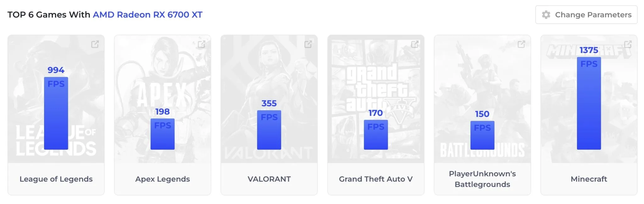Click the Grand Theft Auto V cover thumbnail

(x=376, y=99)
